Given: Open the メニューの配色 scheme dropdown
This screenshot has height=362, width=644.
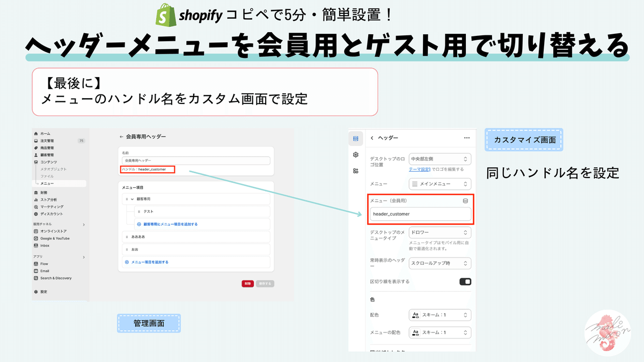Looking at the screenshot, I should (x=440, y=333).
